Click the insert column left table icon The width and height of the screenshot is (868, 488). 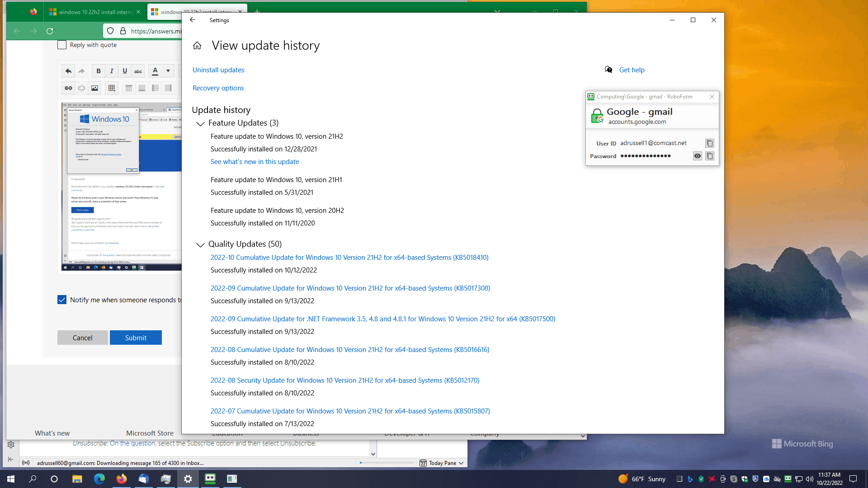155,88
